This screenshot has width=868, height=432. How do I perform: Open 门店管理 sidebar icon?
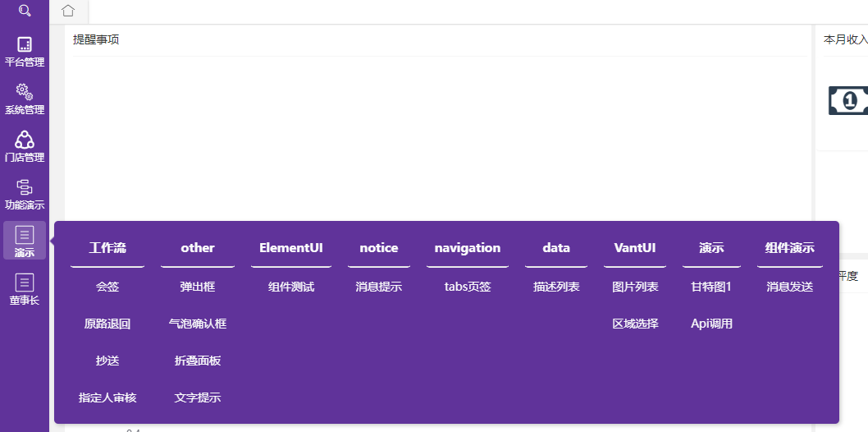[x=25, y=140]
